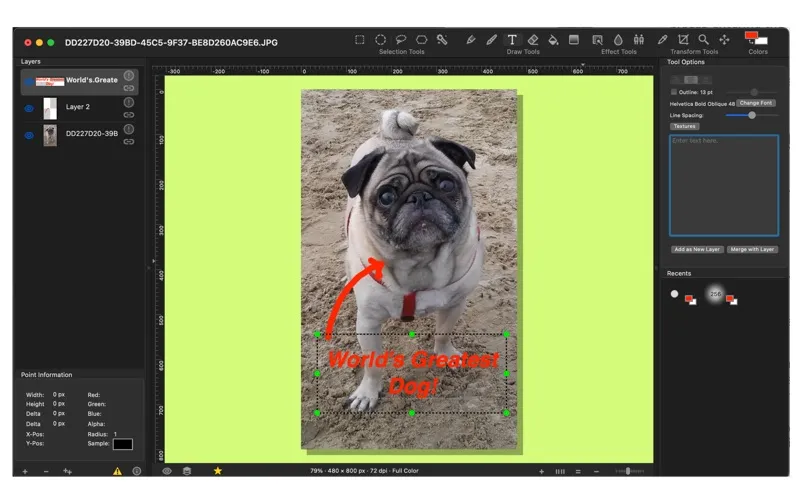Activate the Clone stamp tool
Screen dimensions: 800x500
639,40
